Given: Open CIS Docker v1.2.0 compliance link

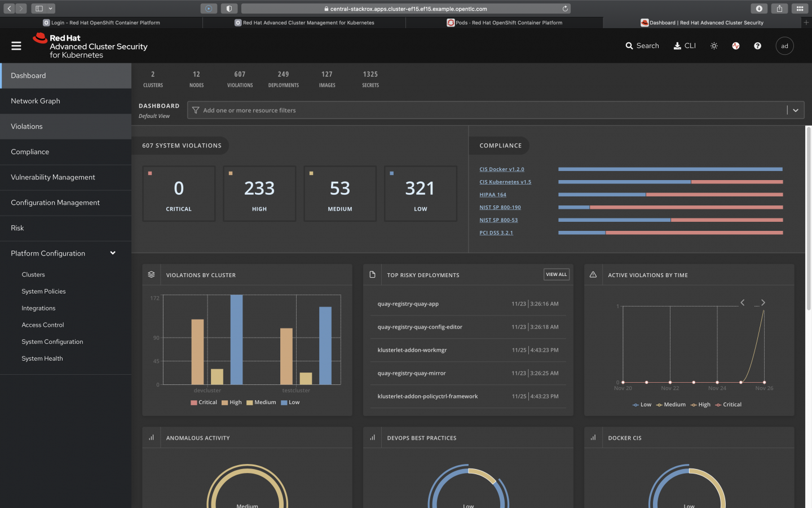Looking at the screenshot, I should (502, 169).
